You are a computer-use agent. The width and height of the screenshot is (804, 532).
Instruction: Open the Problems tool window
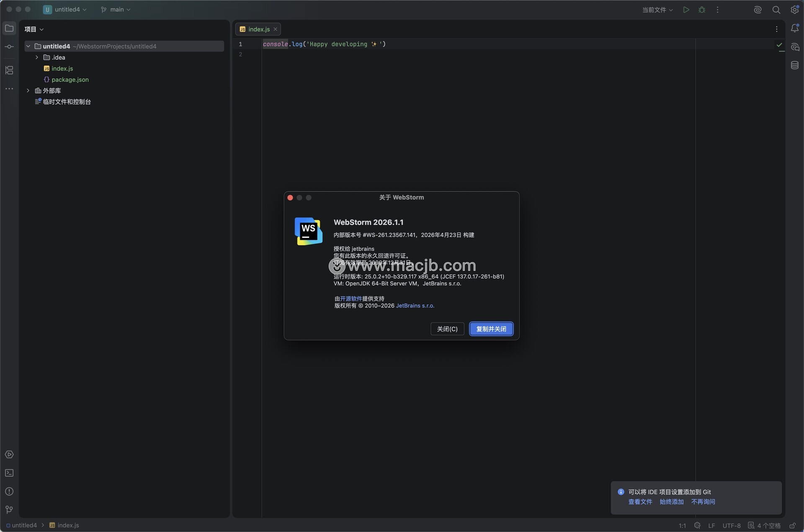9,491
